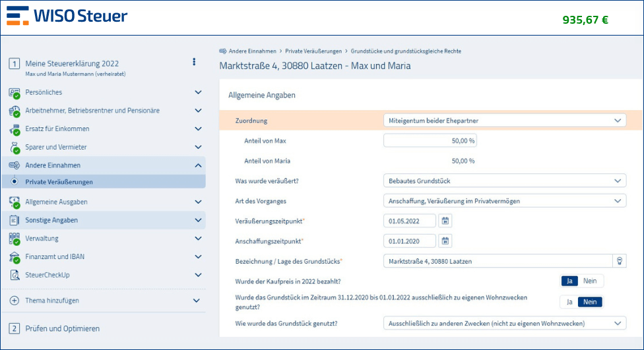Go to Grundstücke und grundstücksgleiche Rechte breadcrumb
This screenshot has width=644, height=350.
(406, 51)
